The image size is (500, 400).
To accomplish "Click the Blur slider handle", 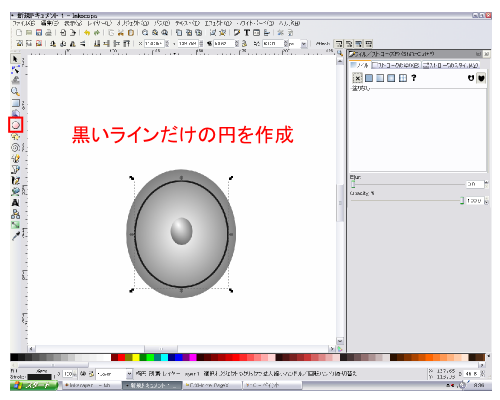I will coord(353,184).
